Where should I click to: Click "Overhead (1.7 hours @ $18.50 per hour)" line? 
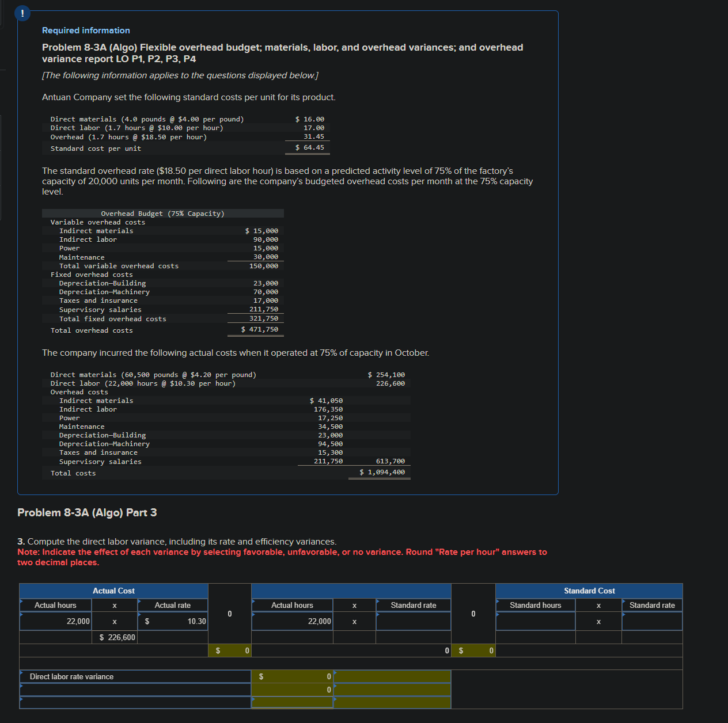point(128,137)
